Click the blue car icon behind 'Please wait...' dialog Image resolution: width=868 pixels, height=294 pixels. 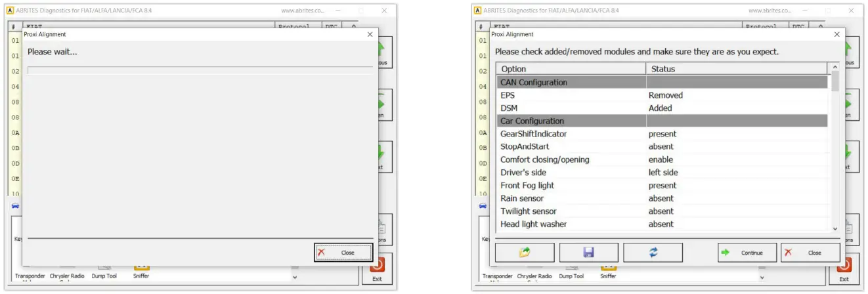tap(15, 206)
